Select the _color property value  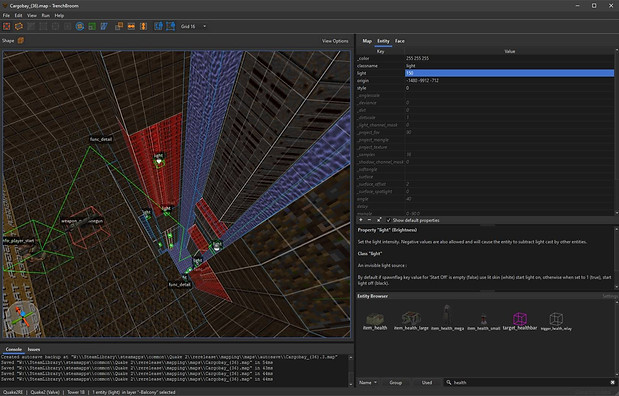pos(509,58)
